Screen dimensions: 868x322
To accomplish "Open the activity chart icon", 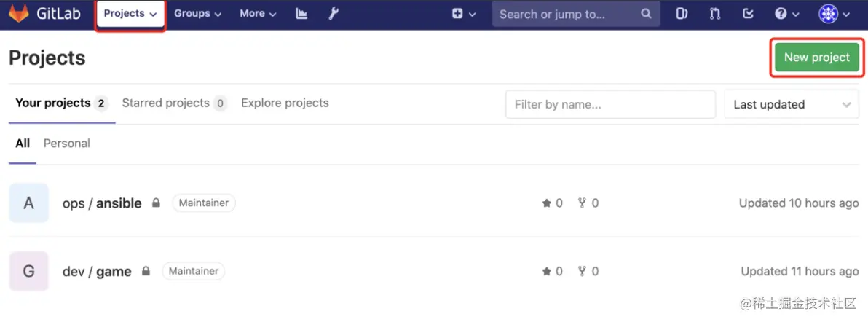I will [x=301, y=14].
